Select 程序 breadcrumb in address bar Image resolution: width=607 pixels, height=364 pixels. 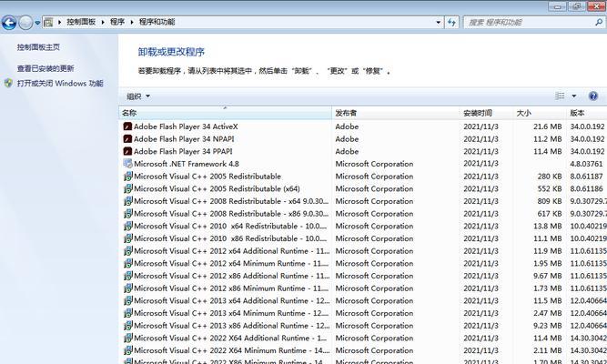116,22
